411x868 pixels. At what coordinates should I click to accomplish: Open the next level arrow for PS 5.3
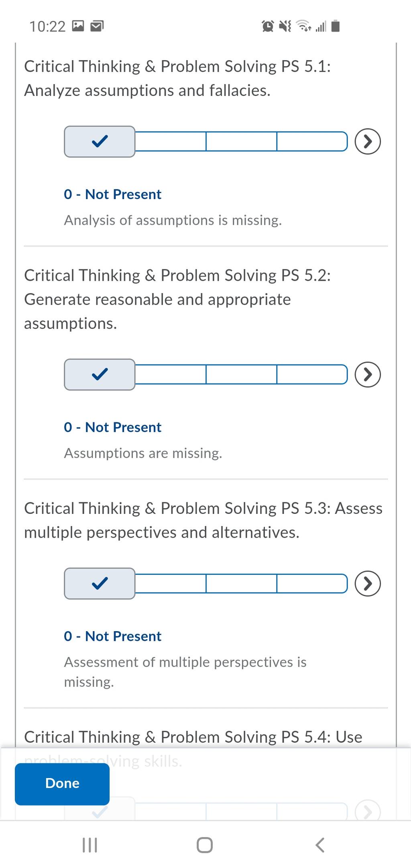click(368, 583)
